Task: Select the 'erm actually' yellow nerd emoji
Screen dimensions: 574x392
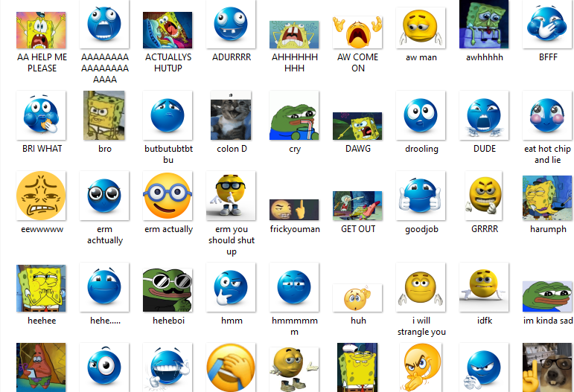Action: pyautogui.click(x=168, y=196)
